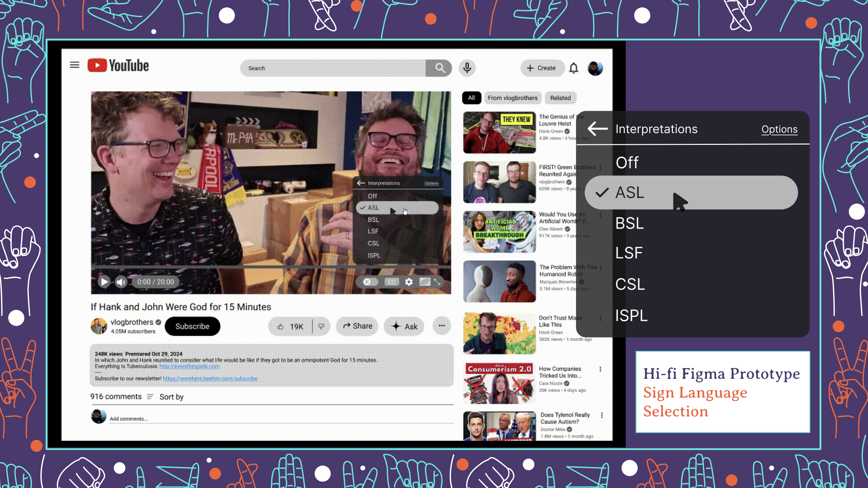Open Options link in large Interpretations panel
The image size is (868, 488).
[x=779, y=129]
